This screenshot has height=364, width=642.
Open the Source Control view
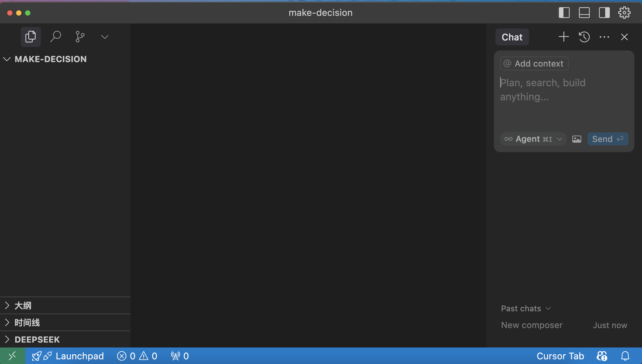coord(80,37)
